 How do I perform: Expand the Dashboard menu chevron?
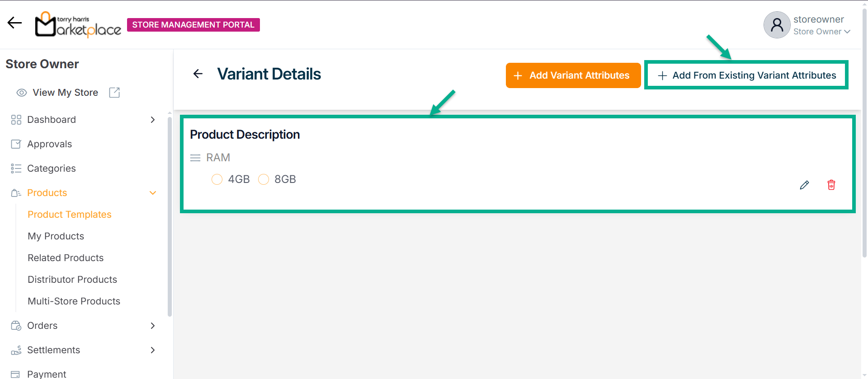pyautogui.click(x=153, y=120)
